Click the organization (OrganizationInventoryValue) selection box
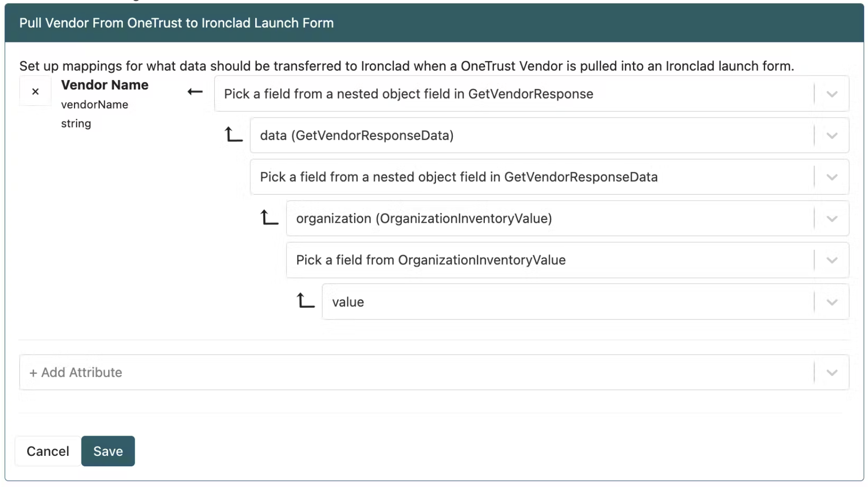868x487 pixels. (567, 218)
